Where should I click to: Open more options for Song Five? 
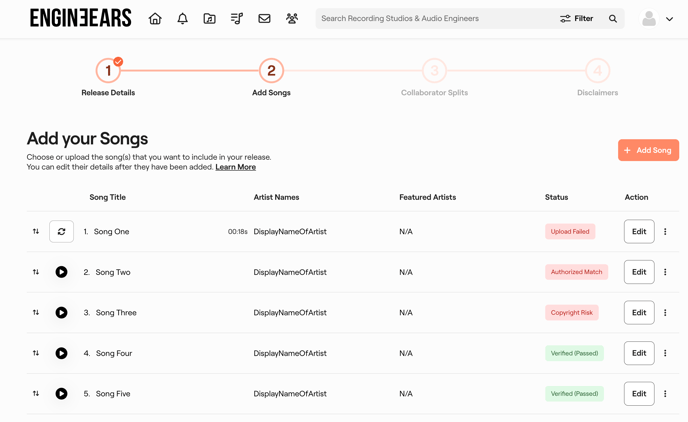click(665, 394)
